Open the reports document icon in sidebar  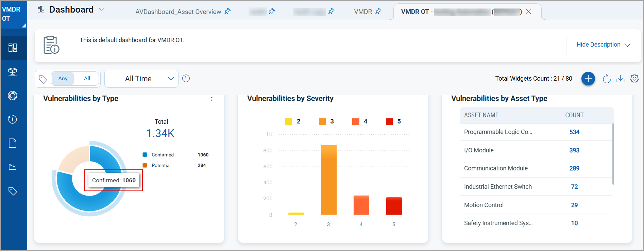13,143
